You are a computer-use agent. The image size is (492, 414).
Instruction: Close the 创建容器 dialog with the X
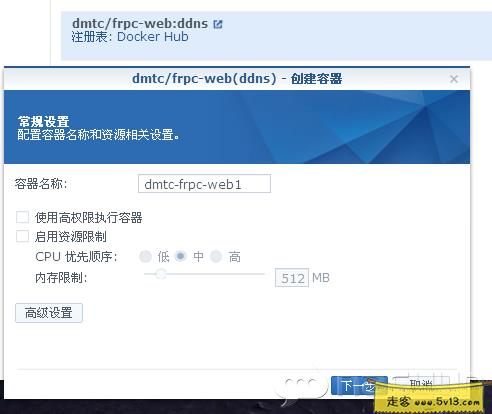click(454, 79)
